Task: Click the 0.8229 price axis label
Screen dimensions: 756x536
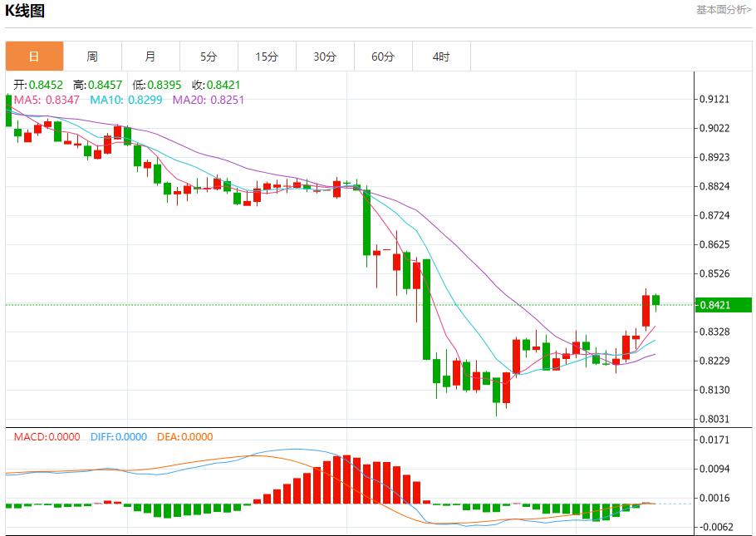Action: click(x=714, y=361)
